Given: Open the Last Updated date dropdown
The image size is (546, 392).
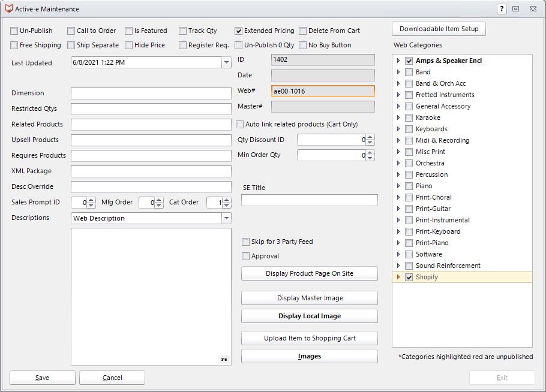Looking at the screenshot, I should click(x=226, y=62).
